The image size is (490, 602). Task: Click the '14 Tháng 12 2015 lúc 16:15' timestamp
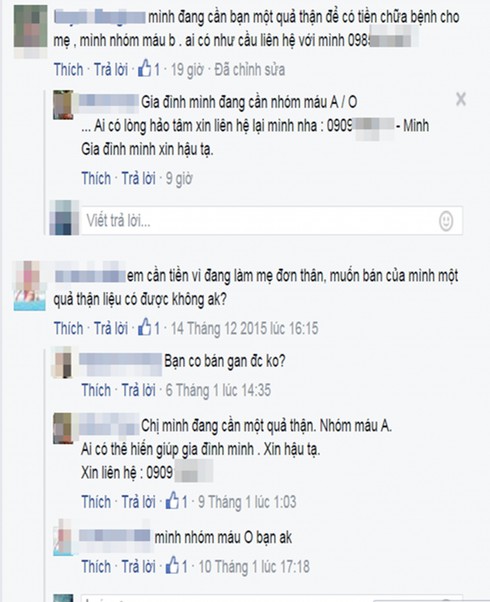tap(244, 328)
